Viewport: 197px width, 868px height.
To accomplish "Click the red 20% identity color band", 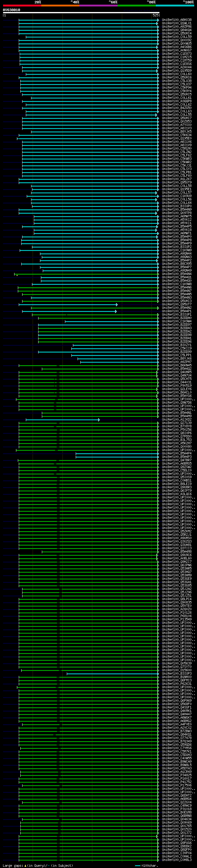I will pos(22,6).
